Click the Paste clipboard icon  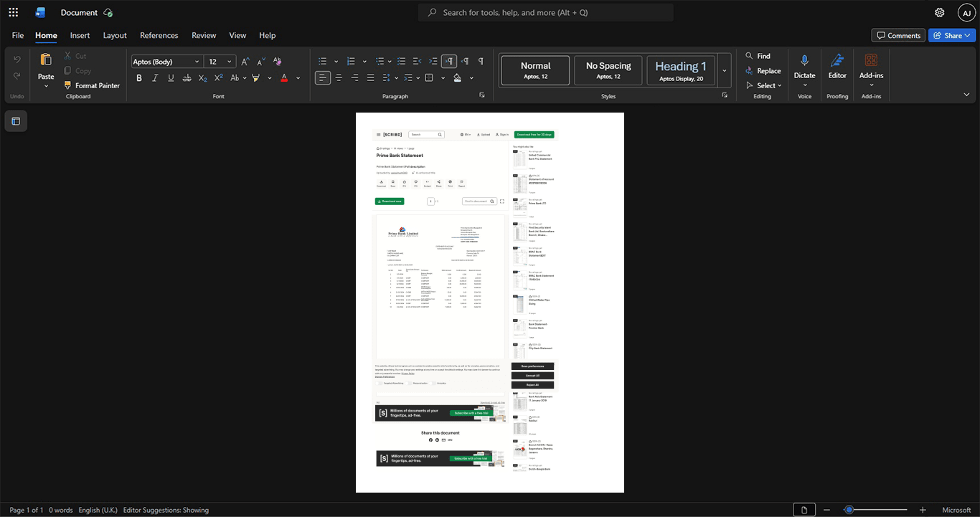[46, 60]
